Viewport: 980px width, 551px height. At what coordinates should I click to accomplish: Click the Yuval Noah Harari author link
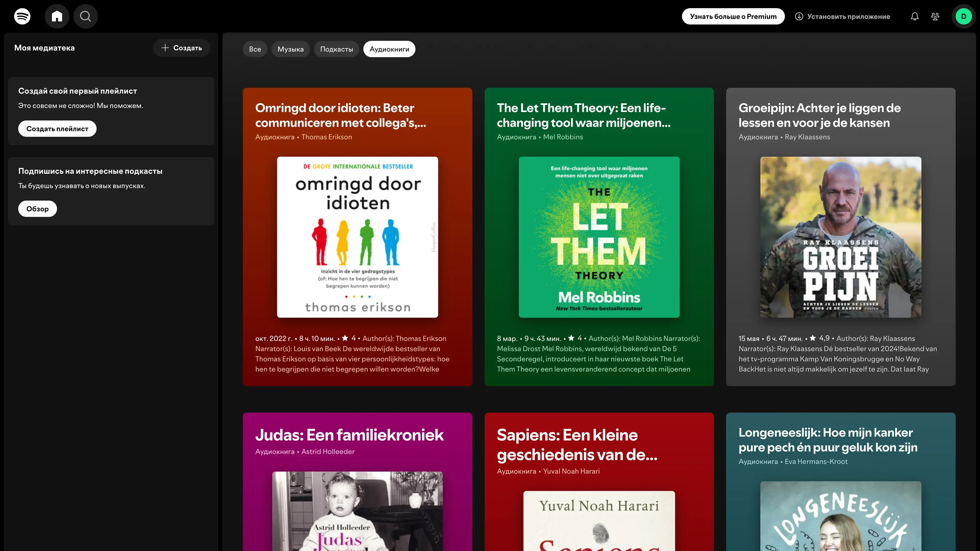click(x=571, y=471)
